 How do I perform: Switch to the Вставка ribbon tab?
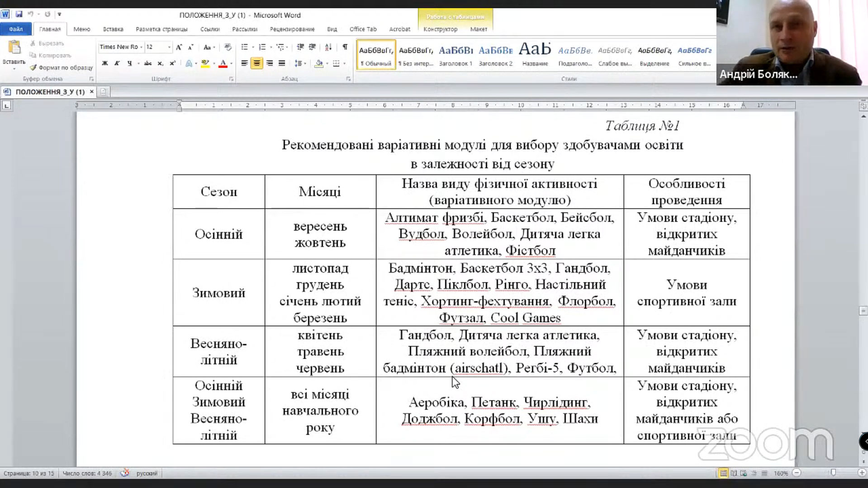tap(113, 29)
